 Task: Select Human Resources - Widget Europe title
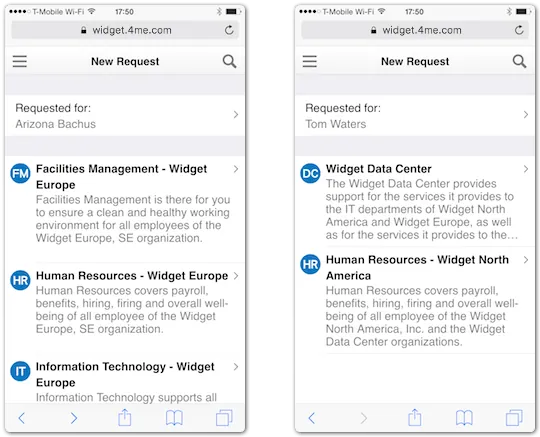[132, 276]
